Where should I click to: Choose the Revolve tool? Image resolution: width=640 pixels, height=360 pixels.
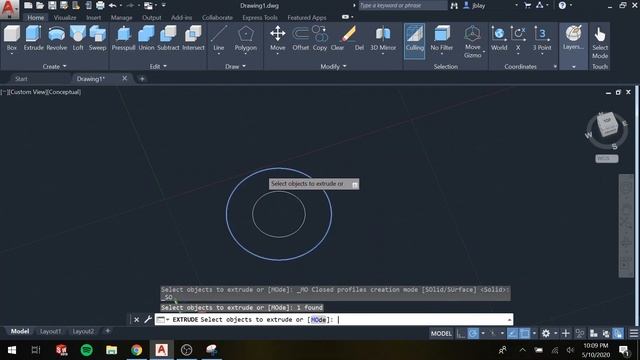pos(57,38)
